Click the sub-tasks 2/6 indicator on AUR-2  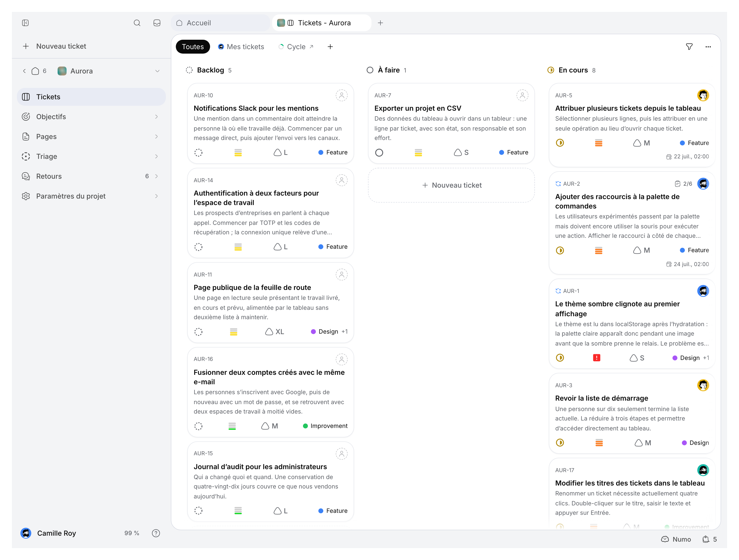click(x=683, y=184)
